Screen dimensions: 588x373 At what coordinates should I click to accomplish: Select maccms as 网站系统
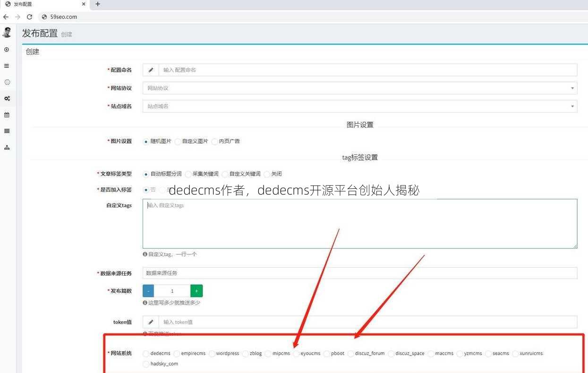[x=431, y=354]
